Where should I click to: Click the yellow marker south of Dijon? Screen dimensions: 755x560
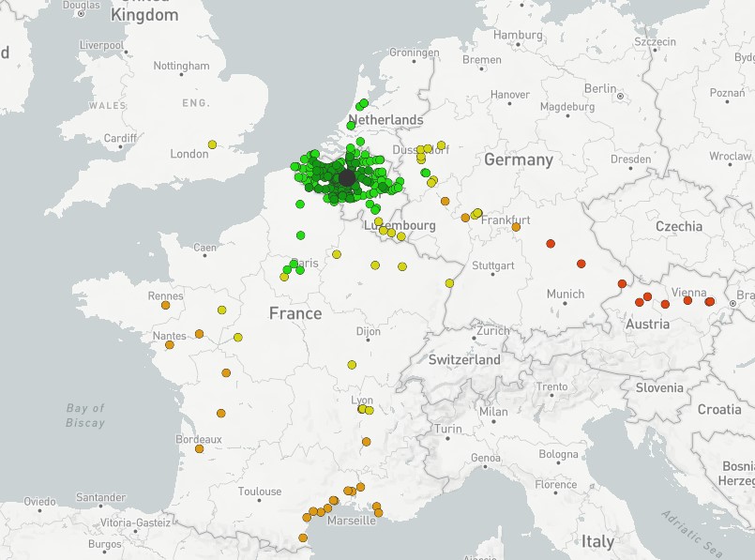pyautogui.click(x=352, y=364)
